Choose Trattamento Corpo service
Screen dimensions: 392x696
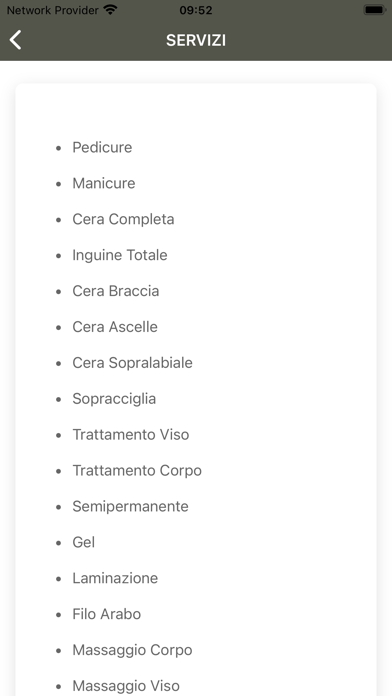pos(137,471)
